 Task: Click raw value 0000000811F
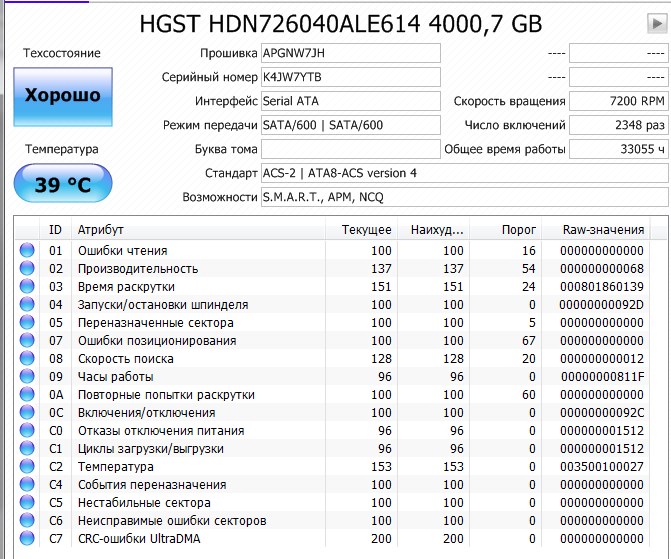(x=603, y=377)
